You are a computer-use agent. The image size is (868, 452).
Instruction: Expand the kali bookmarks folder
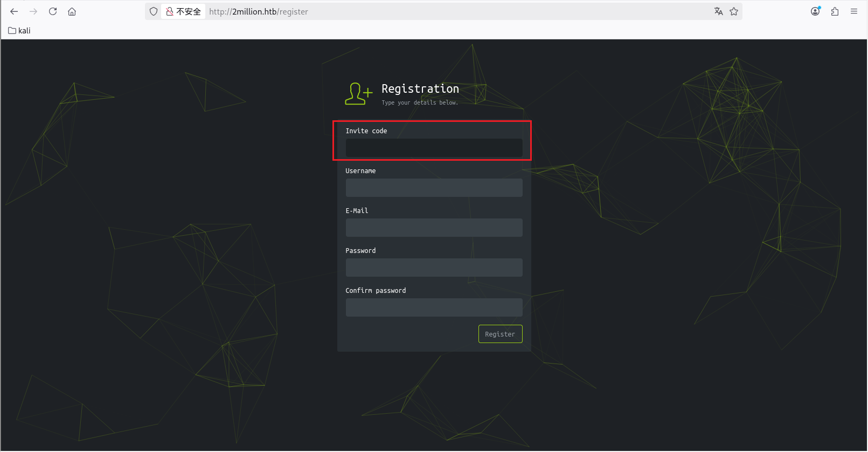coord(19,31)
